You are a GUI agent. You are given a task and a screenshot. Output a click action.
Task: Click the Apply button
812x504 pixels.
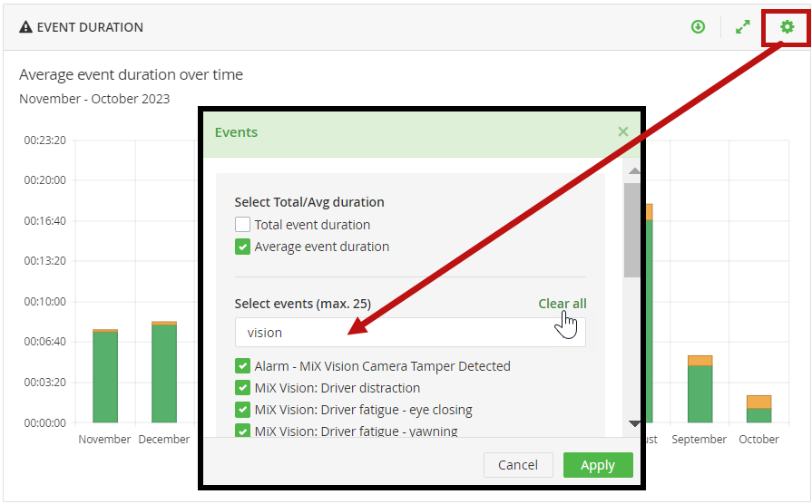(598, 465)
